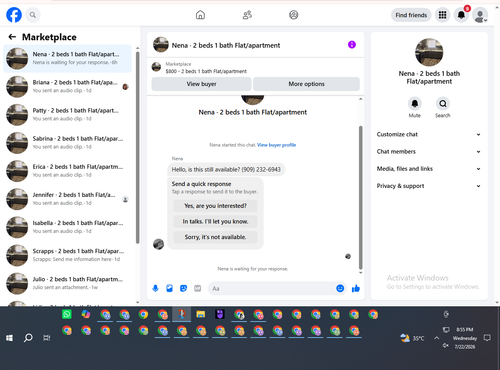Open the View buyer profile link
The image size is (500, 370).
tap(276, 145)
